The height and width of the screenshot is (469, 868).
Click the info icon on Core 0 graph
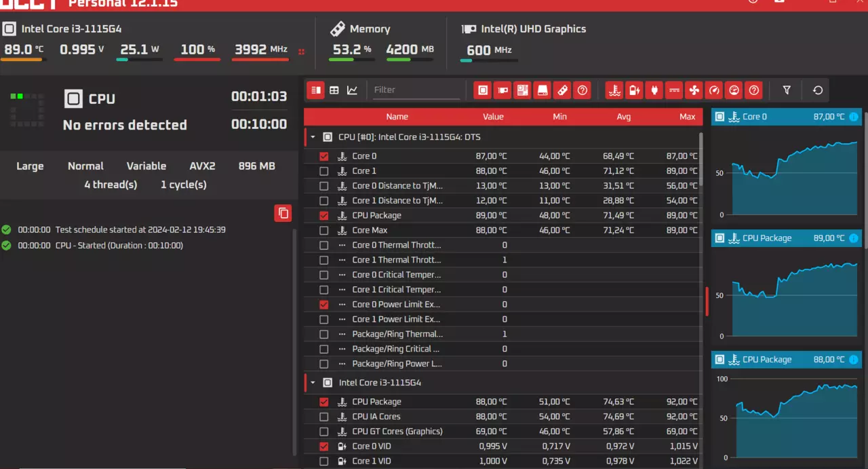pos(854,117)
